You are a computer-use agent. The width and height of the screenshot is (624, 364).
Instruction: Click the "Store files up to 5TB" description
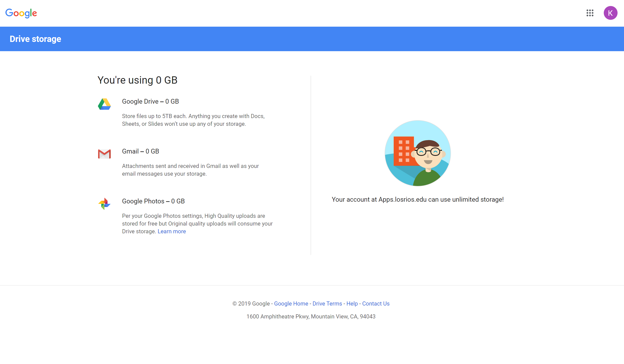click(x=193, y=120)
